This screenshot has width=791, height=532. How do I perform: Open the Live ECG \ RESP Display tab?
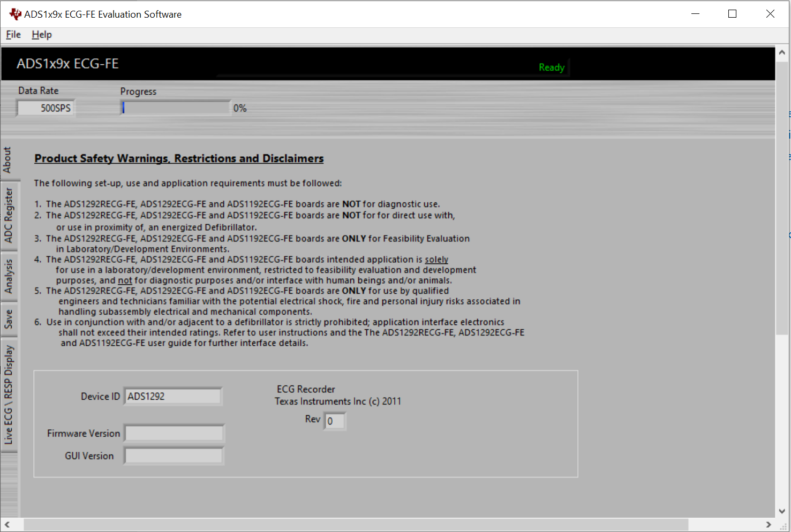[8, 395]
